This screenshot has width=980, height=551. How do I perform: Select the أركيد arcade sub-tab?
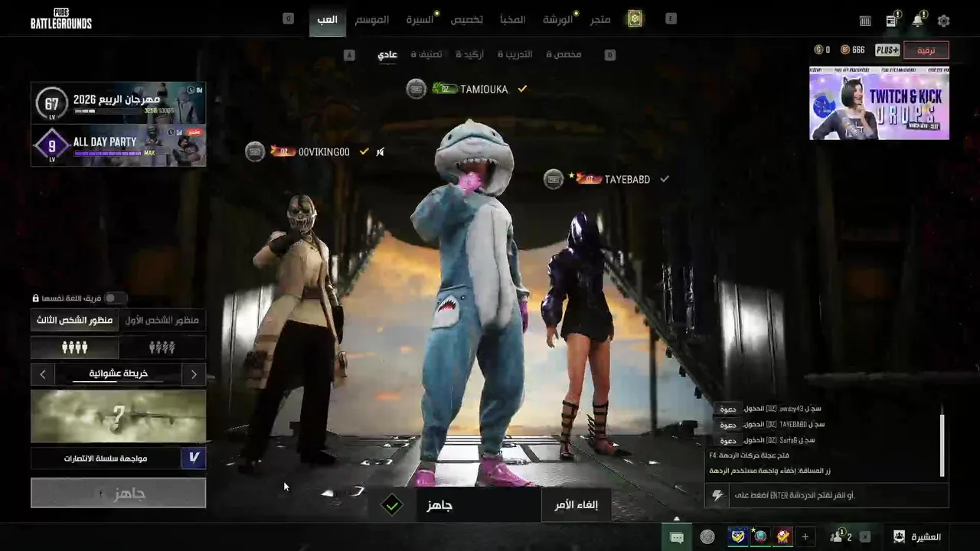(469, 54)
